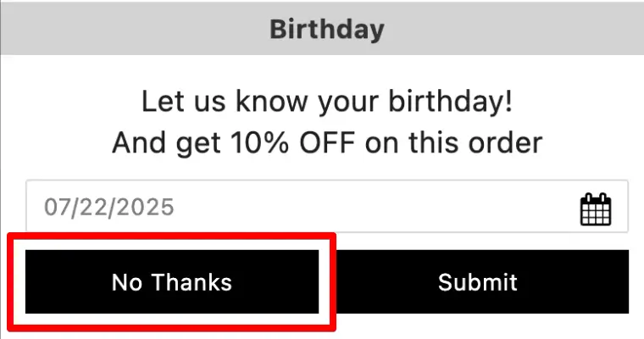
Task: Open the calendar date picker icon
Action: (596, 208)
